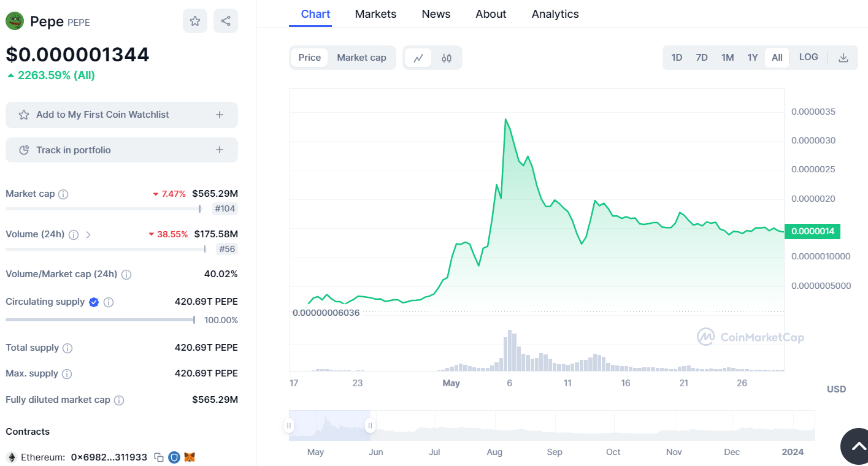Click the Pepe frog coin logo
Image resolution: width=868 pixels, height=466 pixels.
coord(15,21)
